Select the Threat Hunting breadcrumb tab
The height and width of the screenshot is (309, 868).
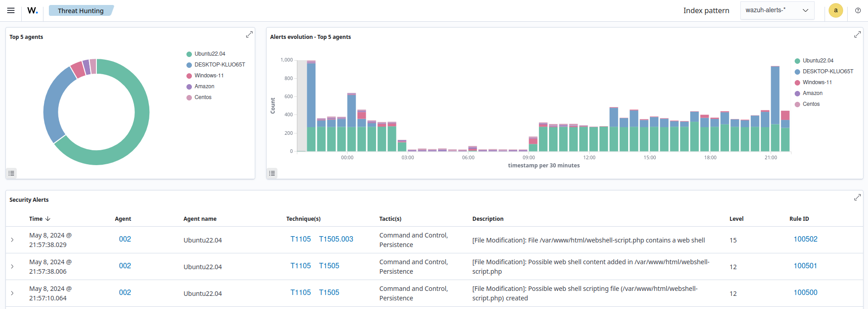coord(81,11)
